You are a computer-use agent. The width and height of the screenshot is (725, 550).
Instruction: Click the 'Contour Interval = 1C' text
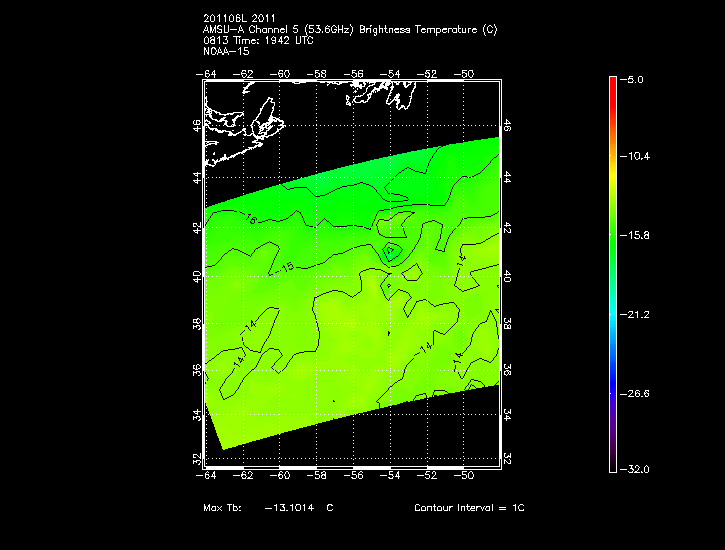pos(469,508)
